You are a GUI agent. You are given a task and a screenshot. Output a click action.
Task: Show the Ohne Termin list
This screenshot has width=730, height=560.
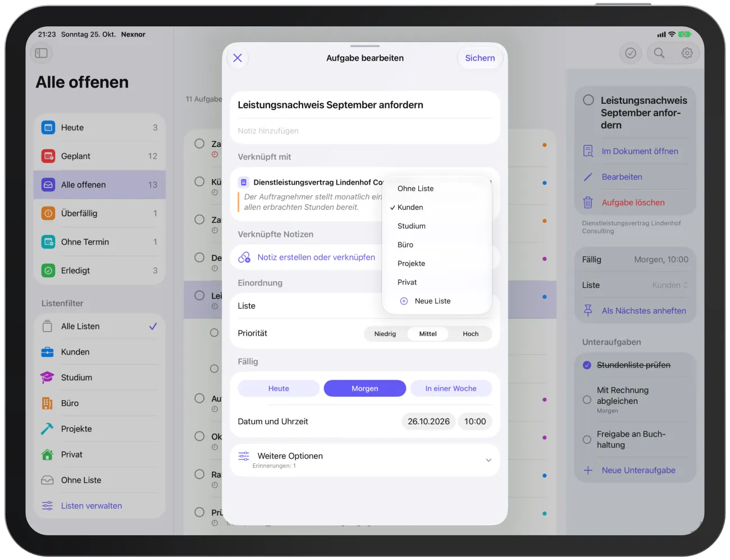click(x=99, y=242)
